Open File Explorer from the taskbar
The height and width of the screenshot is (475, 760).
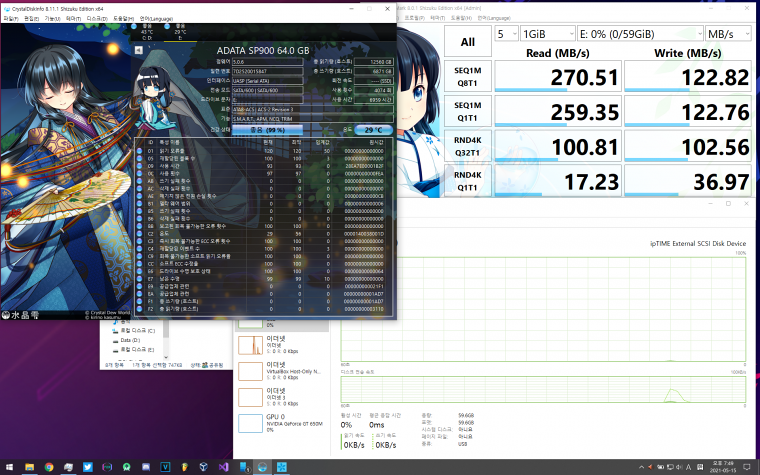(x=30, y=467)
